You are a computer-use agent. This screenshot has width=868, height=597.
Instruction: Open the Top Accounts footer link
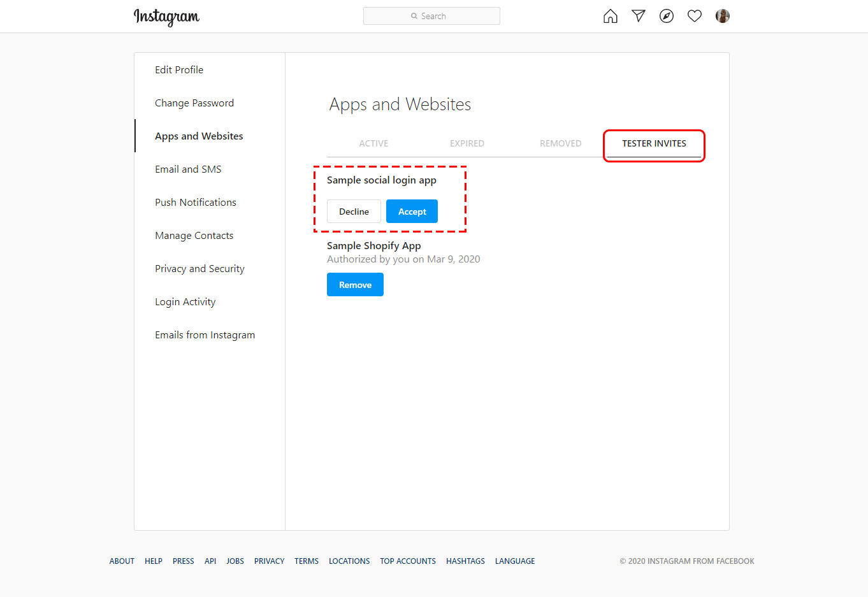pos(408,561)
